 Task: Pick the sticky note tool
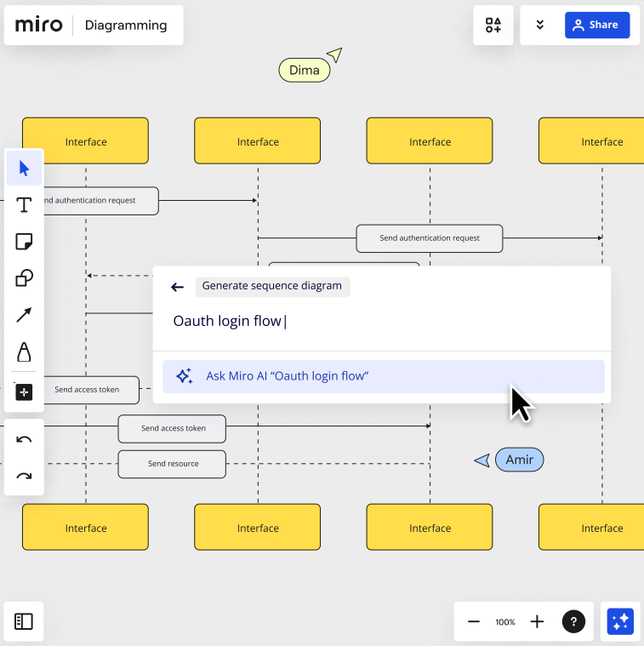[24, 242]
